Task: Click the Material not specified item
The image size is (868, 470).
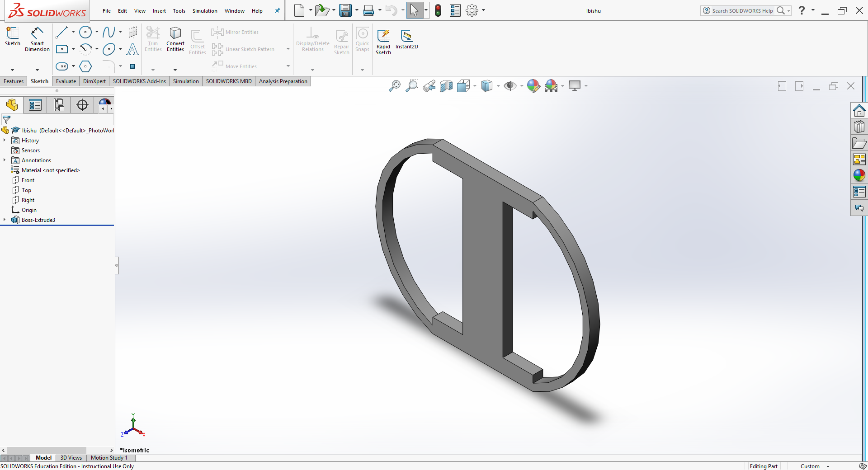Action: 51,170
